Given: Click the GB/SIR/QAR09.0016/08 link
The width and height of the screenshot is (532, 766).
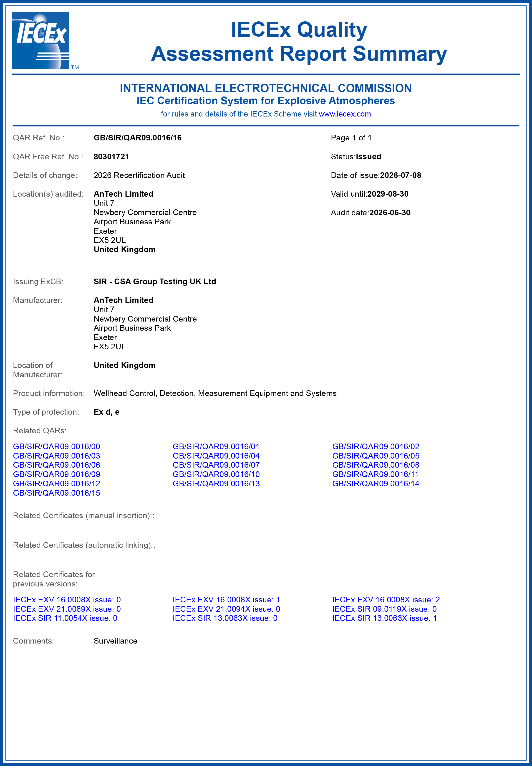Looking at the screenshot, I should (x=376, y=465).
